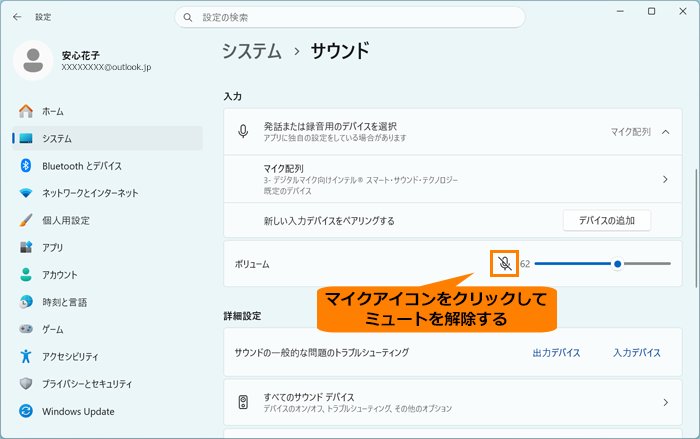Open 個人用設定 page
Image resolution: width=700 pixels, height=439 pixels.
click(107, 220)
